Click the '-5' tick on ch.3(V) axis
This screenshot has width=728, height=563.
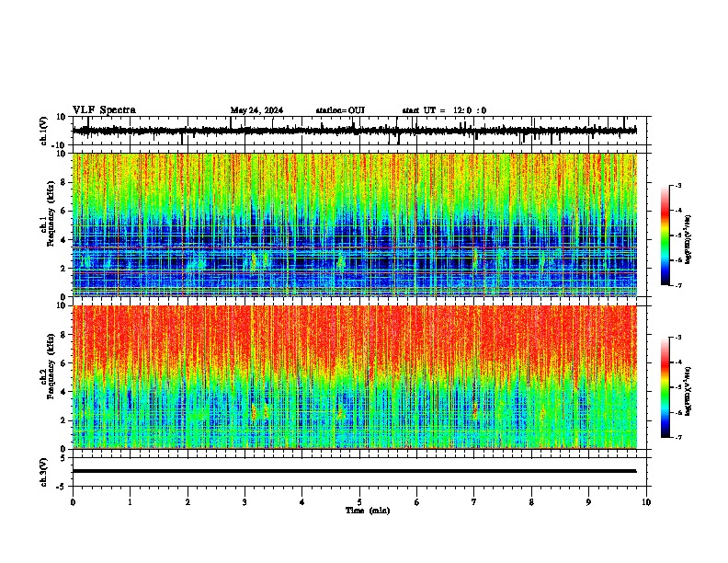tap(62, 487)
